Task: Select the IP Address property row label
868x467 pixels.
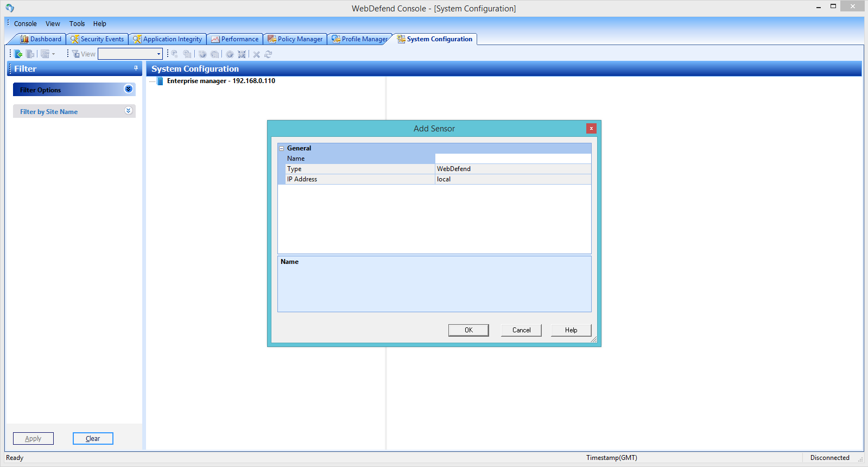Action: pyautogui.click(x=360, y=179)
